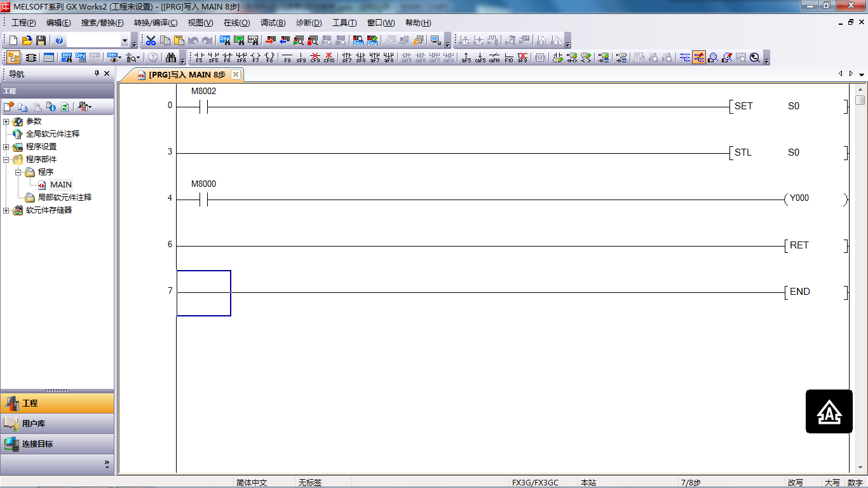Click the sF5 parallel contact icon
The height and width of the screenshot is (488, 868).
click(x=213, y=58)
